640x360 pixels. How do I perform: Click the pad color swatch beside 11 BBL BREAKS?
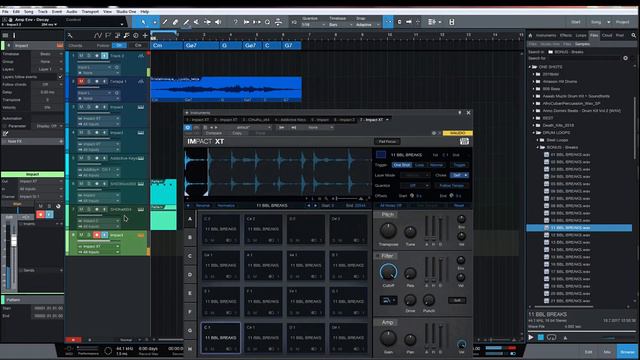pyautogui.click(x=380, y=154)
